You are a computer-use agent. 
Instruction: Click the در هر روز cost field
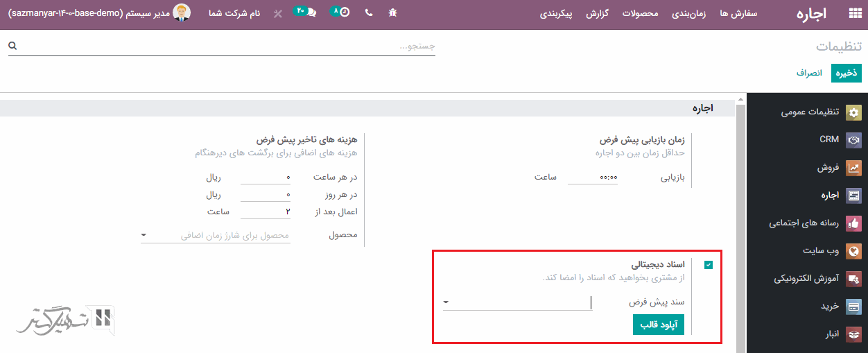coord(266,195)
